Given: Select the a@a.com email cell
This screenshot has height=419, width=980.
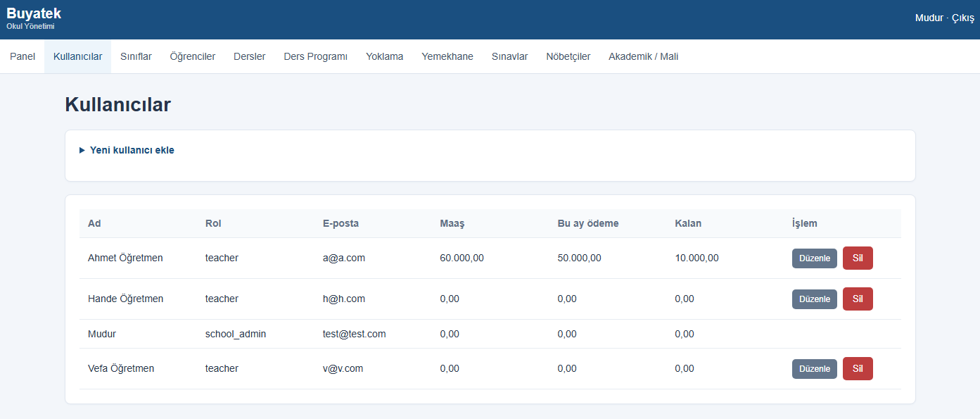Looking at the screenshot, I should [344, 258].
